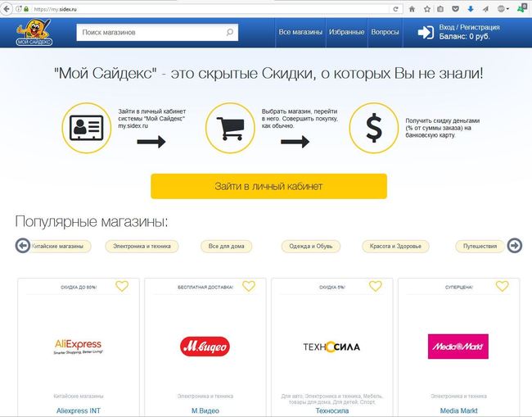Select Электроника и техника category

[142, 247]
